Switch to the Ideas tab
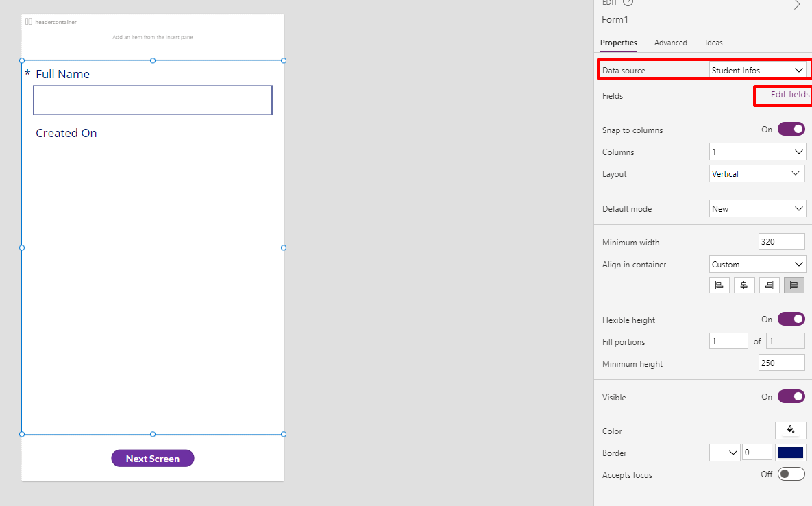Screen dimensions: 812x506 (x=713, y=43)
